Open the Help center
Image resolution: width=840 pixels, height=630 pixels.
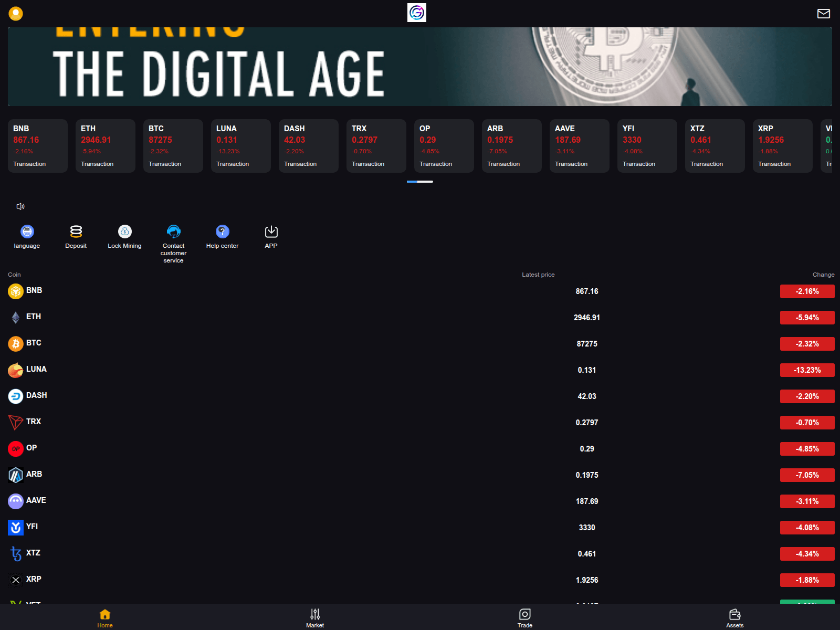coord(222,231)
